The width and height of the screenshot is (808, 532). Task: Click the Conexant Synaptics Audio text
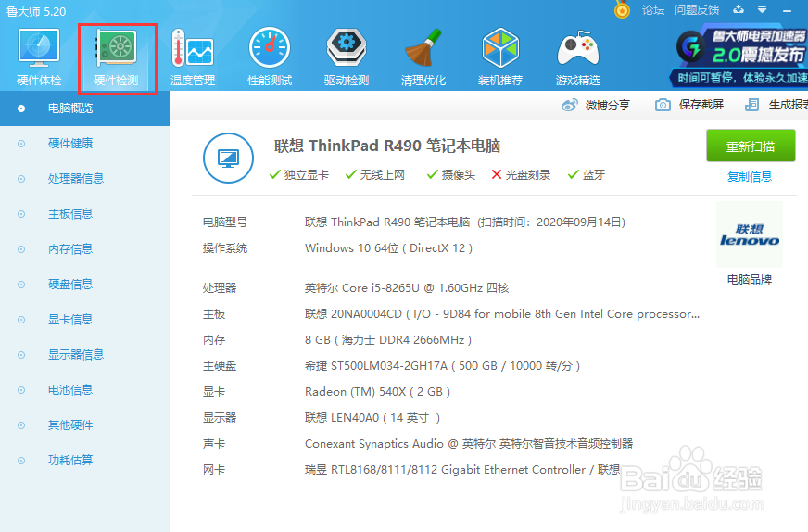[469, 444]
